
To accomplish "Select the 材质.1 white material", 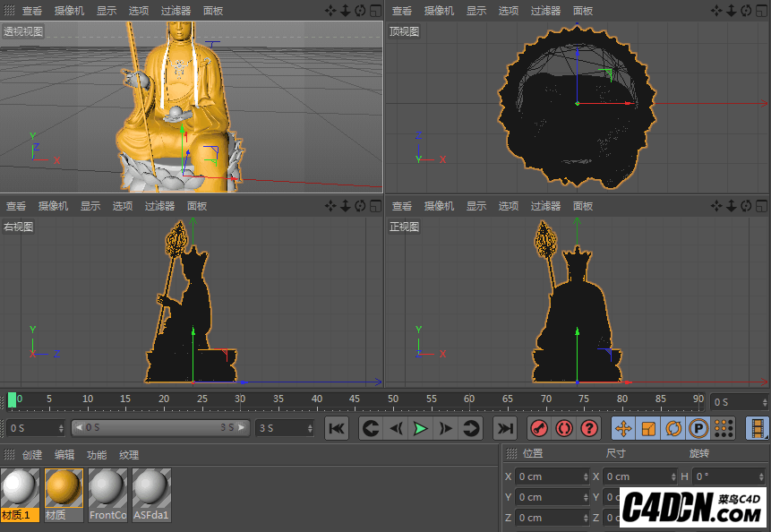I will coord(21,494).
